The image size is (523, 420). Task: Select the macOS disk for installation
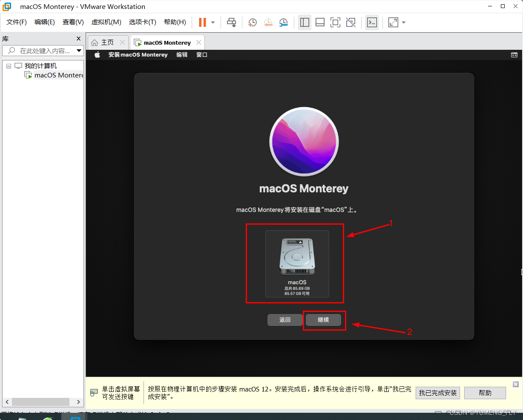pos(297,264)
